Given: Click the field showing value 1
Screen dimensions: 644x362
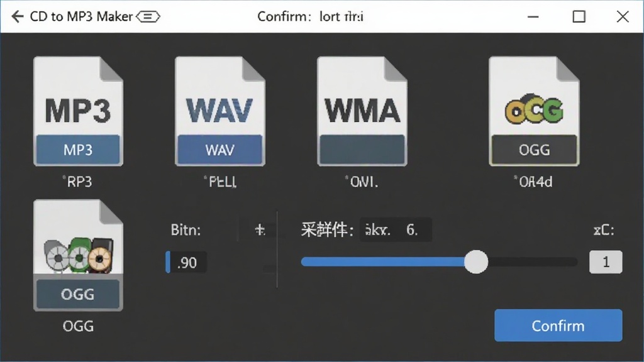Looking at the screenshot, I should [x=606, y=262].
